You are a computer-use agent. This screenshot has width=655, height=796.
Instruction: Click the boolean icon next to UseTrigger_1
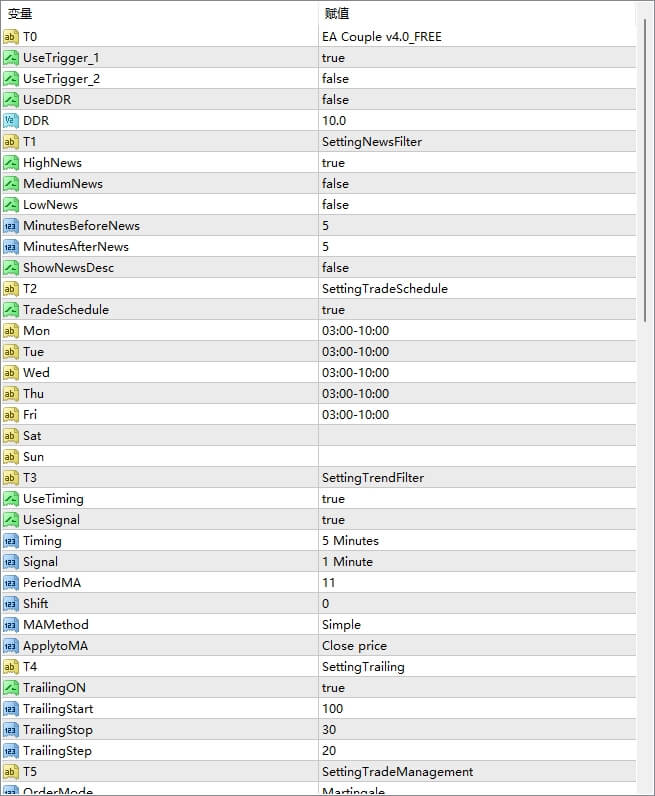click(11, 58)
